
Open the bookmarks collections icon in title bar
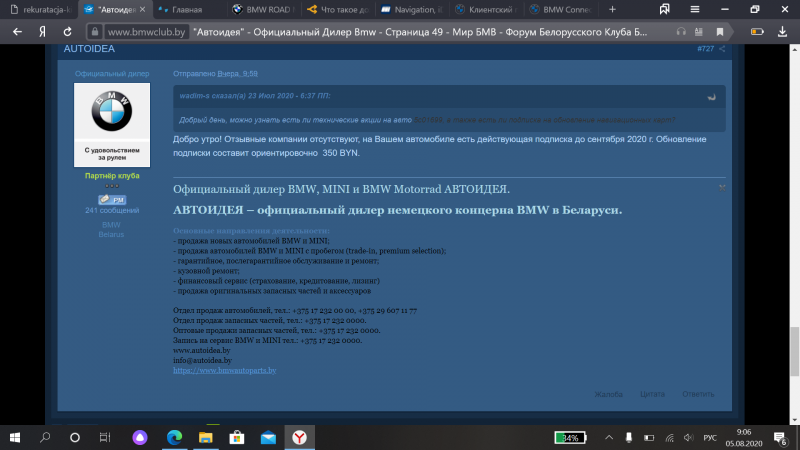point(664,9)
